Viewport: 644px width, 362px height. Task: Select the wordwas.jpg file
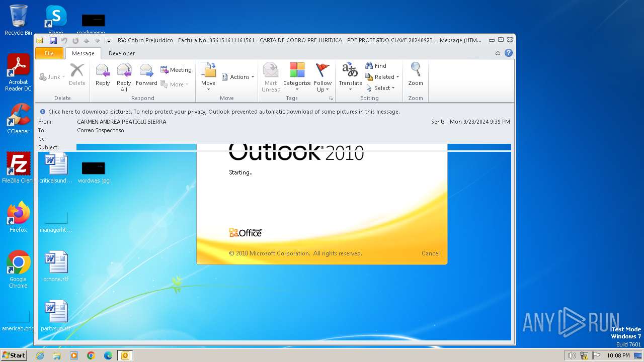tap(94, 172)
